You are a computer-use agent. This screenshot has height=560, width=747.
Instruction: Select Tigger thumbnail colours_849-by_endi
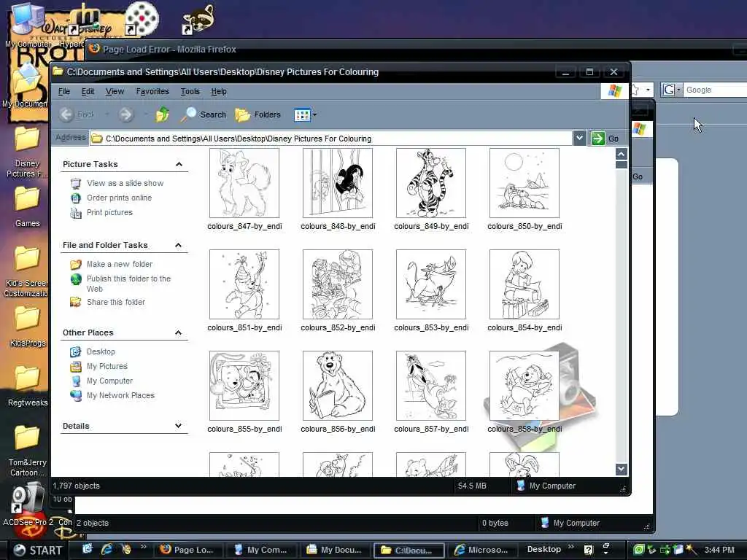(431, 183)
